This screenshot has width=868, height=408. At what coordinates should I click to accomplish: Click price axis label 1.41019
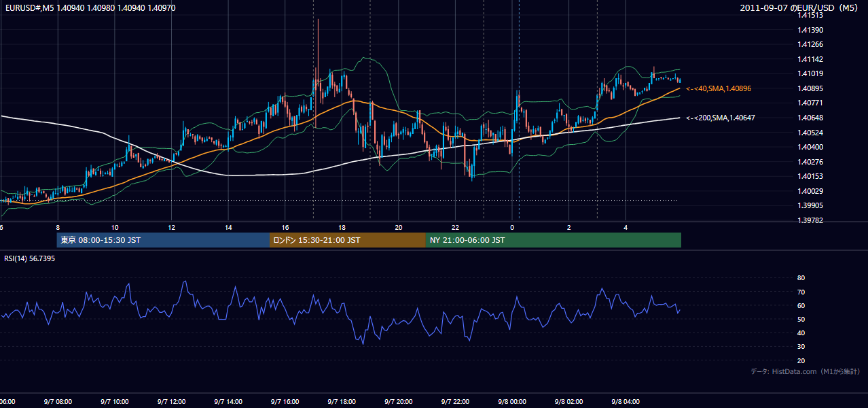click(x=810, y=73)
